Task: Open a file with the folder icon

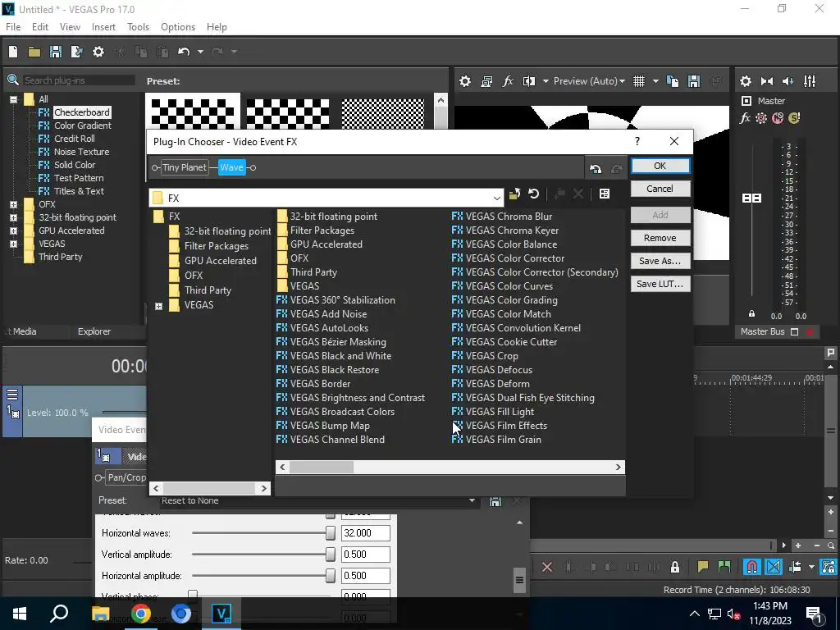Action: pos(34,52)
